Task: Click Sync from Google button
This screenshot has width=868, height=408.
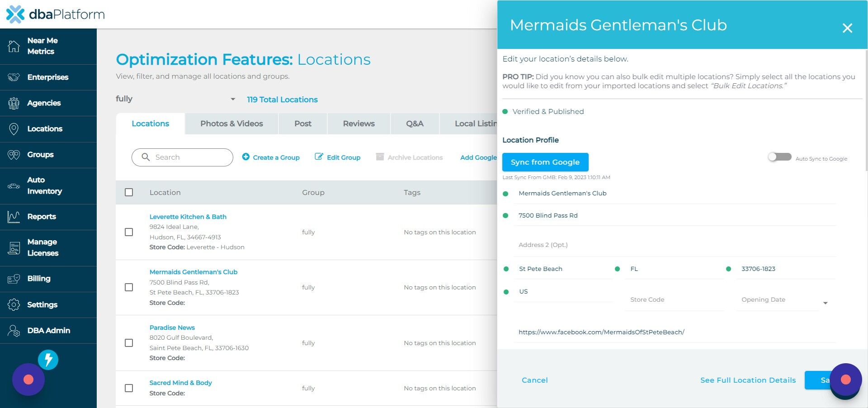Action: coord(545,162)
